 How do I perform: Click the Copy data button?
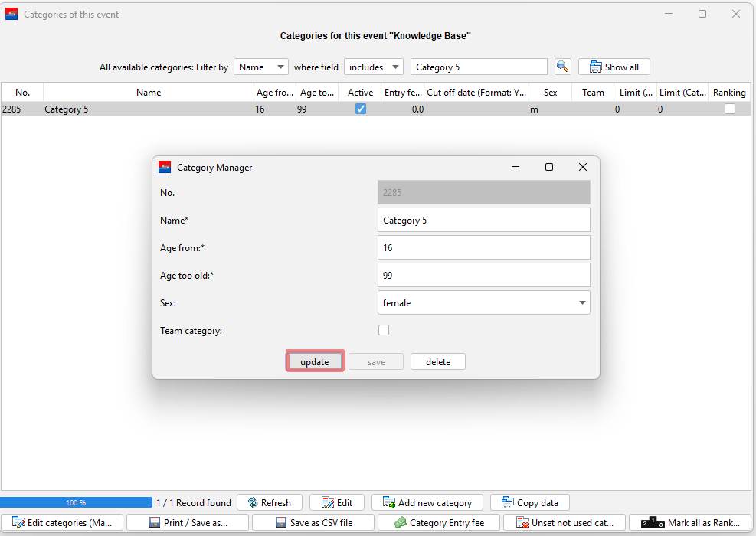pyautogui.click(x=529, y=502)
